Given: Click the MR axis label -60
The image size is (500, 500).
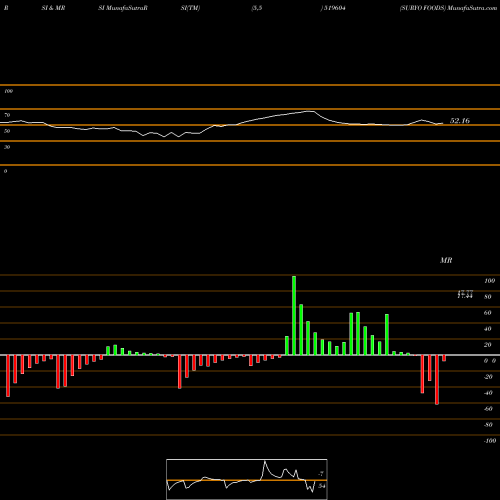Looking at the screenshot, I should coord(488,409).
